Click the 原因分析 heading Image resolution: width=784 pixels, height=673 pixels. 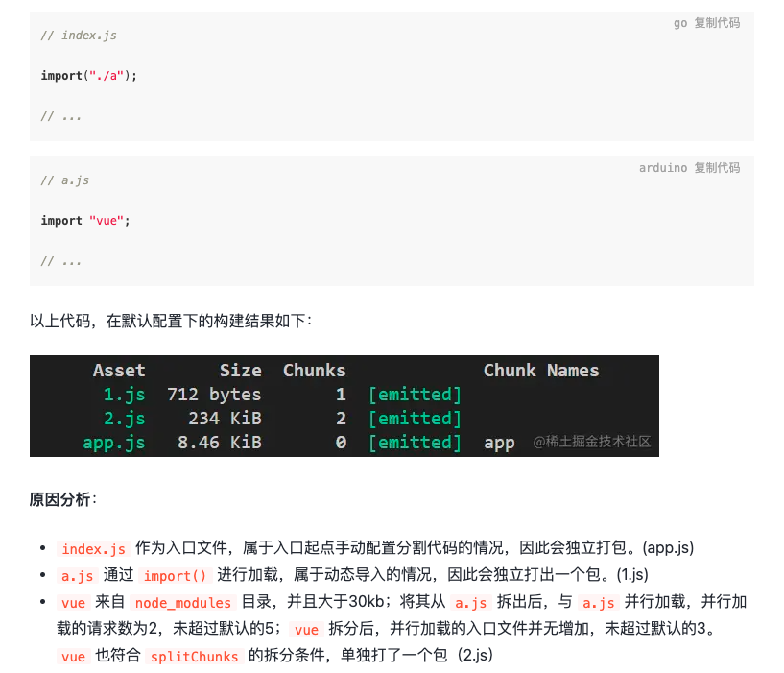(x=63, y=499)
